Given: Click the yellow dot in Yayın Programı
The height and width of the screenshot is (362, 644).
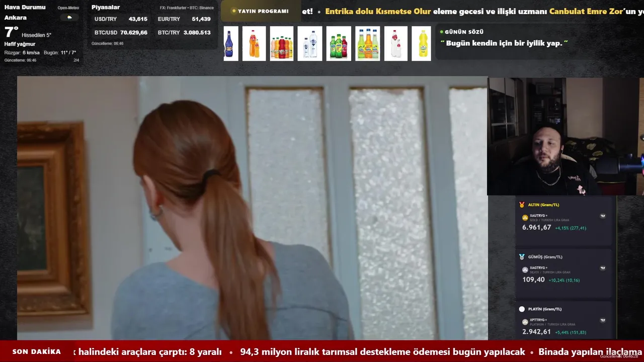Looking at the screenshot, I should [234, 11].
